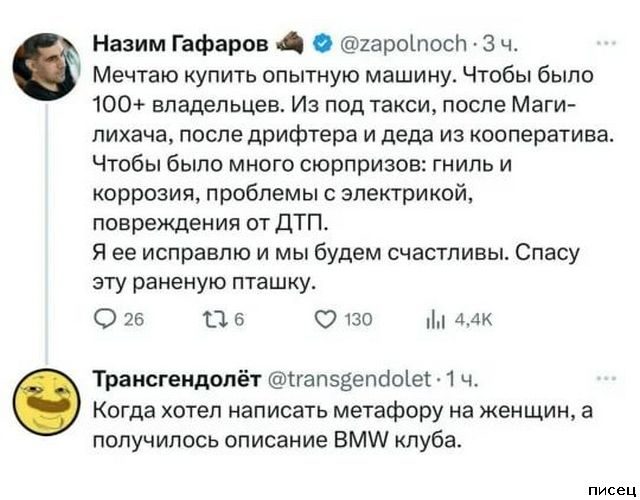Like the tweet using the heart icon
This screenshot has width=640, height=500.
320,320
